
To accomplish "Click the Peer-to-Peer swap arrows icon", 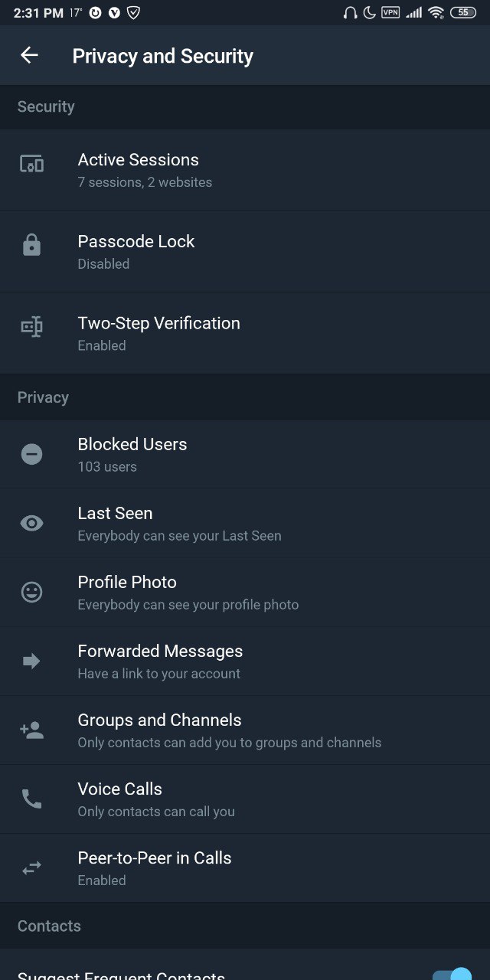I will click(x=31, y=868).
